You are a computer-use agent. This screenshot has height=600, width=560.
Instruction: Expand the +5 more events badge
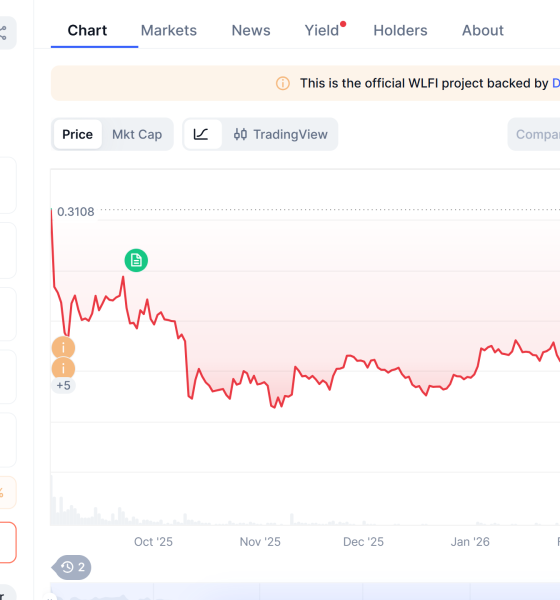(x=64, y=385)
